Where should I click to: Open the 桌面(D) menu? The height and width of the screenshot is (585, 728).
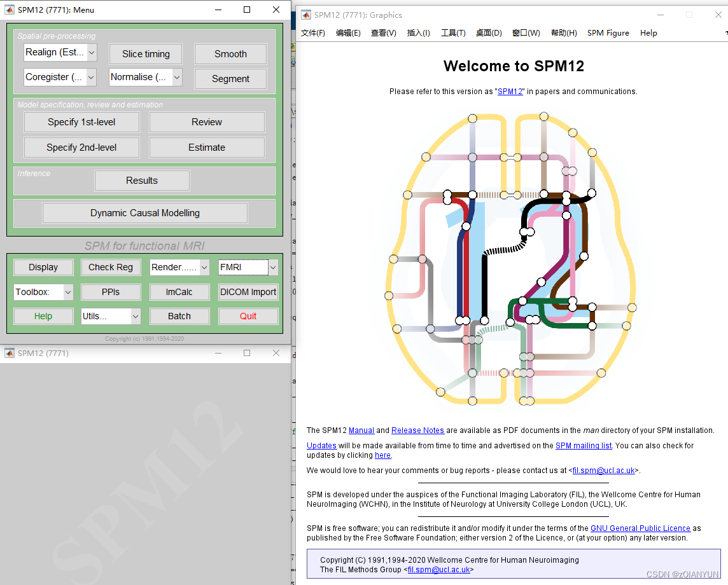point(489,33)
